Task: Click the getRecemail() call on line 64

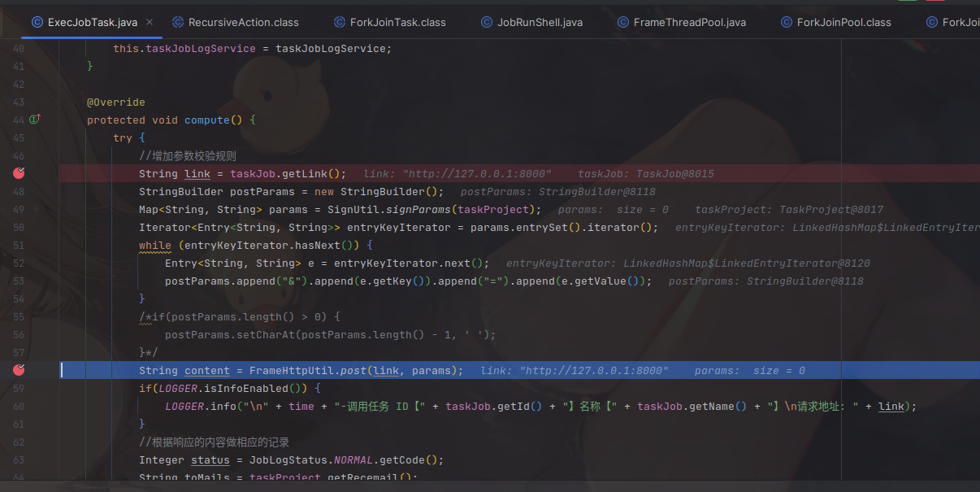Action: click(x=370, y=477)
